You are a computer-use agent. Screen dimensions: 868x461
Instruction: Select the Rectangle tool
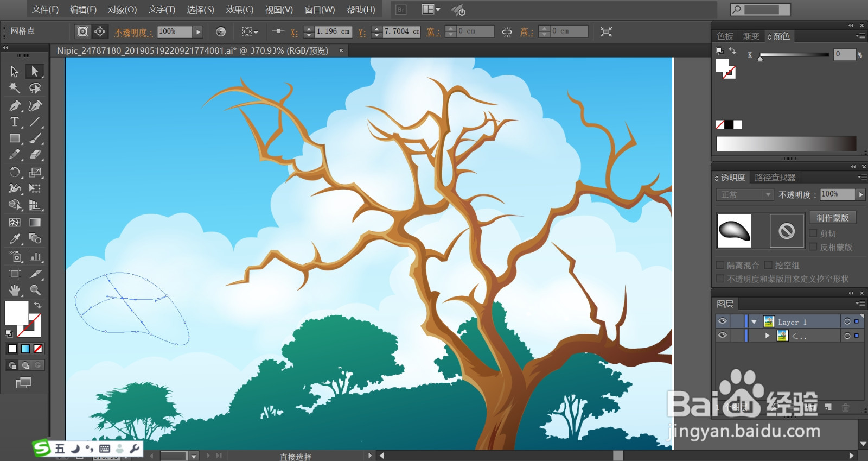(15, 138)
